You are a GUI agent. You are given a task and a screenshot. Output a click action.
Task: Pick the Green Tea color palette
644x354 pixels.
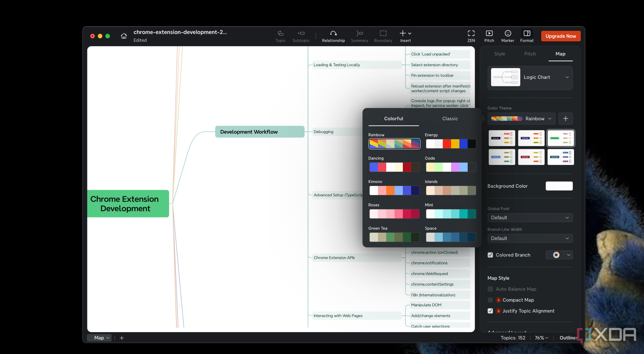pos(394,237)
